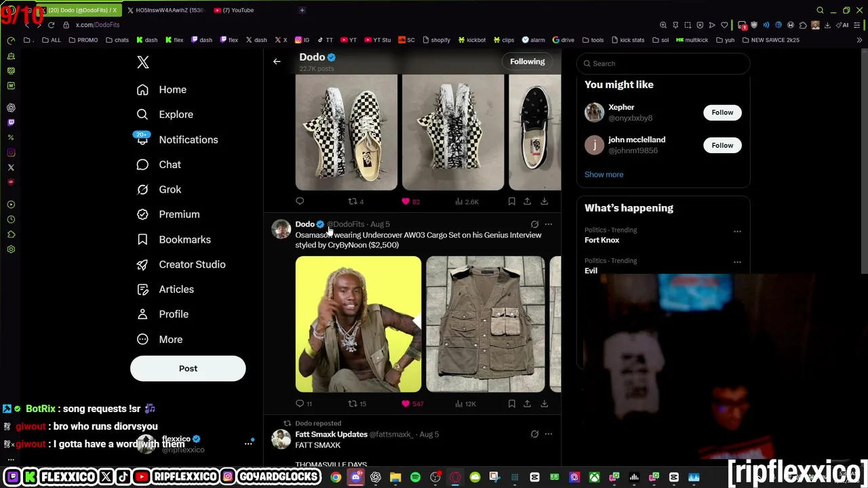Screen dimensions: 868x488
Task: Open the shopify bookmark
Action: 435,40
